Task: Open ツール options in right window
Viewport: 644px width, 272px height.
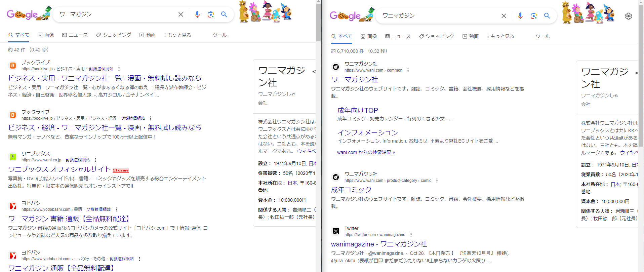Action: point(543,36)
